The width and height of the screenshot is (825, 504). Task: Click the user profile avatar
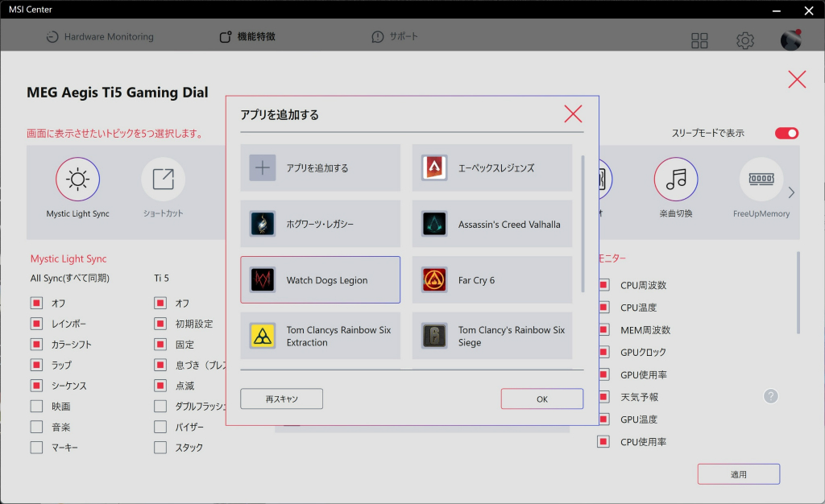point(791,40)
